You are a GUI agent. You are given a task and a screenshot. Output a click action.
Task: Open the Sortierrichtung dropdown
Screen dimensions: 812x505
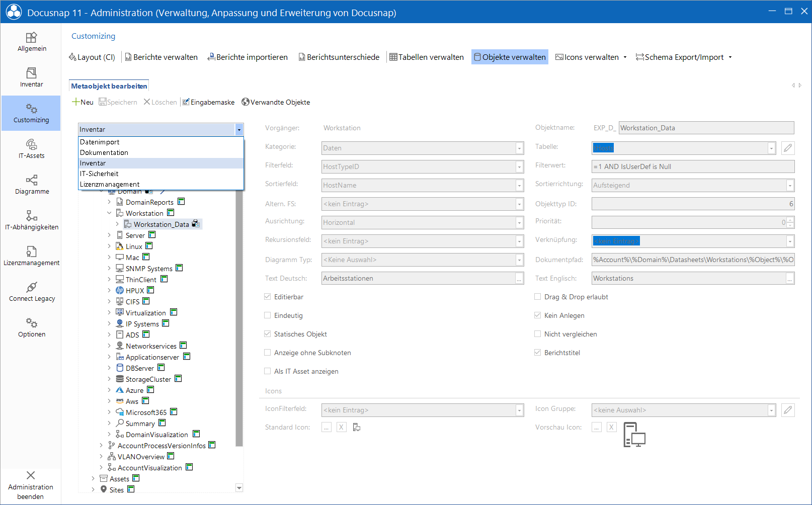coord(790,185)
